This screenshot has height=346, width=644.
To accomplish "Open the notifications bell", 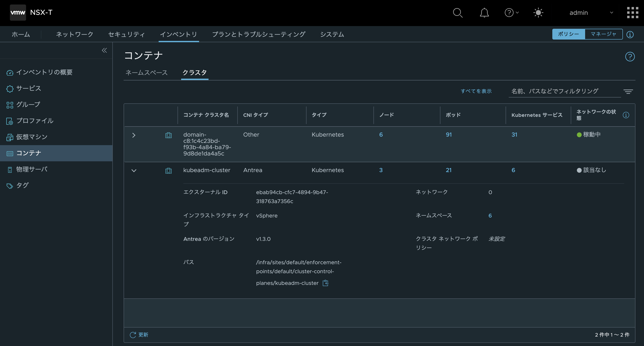I will 484,13.
